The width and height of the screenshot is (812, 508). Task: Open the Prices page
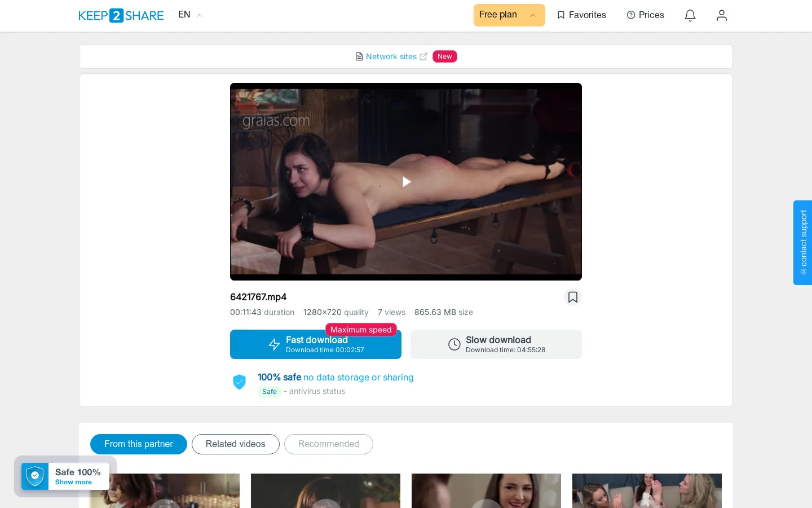pyautogui.click(x=646, y=15)
